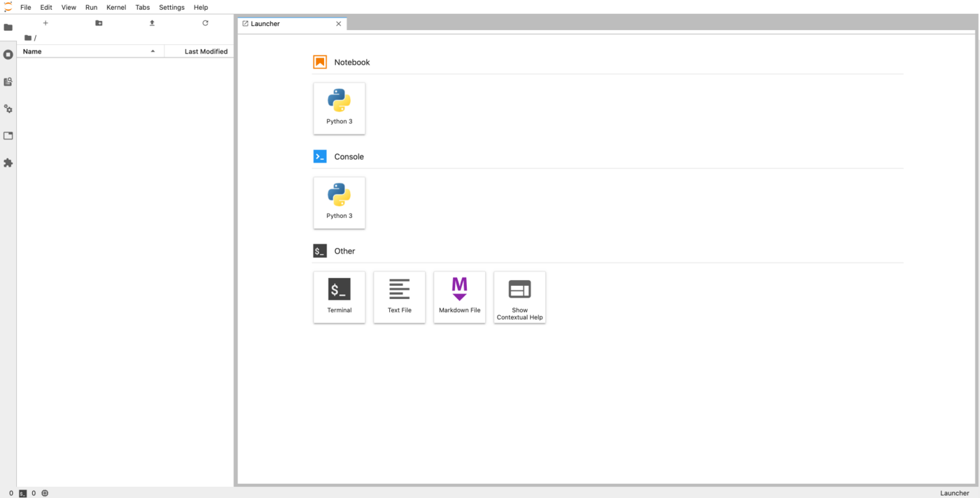Viewport: 980px width, 498px height.
Task: Close the Launcher tab
Action: pyautogui.click(x=339, y=24)
